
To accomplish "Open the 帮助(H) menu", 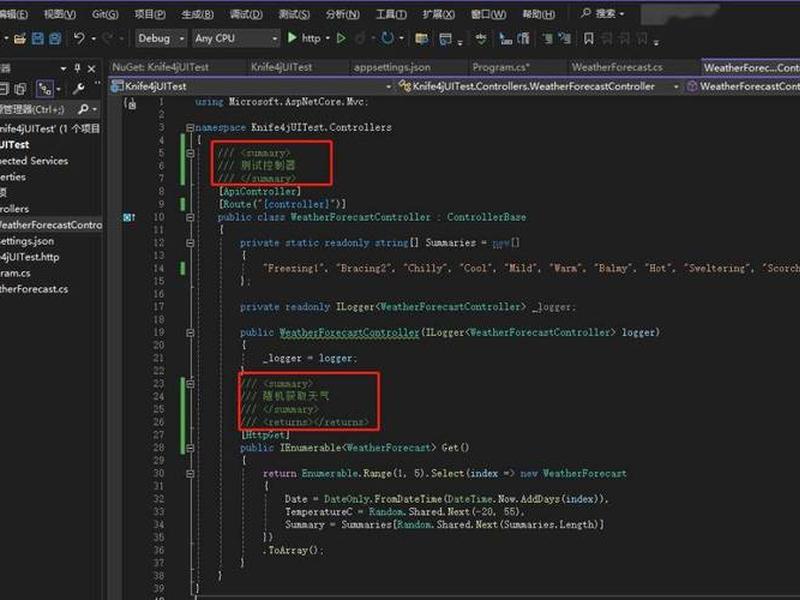I will click(538, 14).
